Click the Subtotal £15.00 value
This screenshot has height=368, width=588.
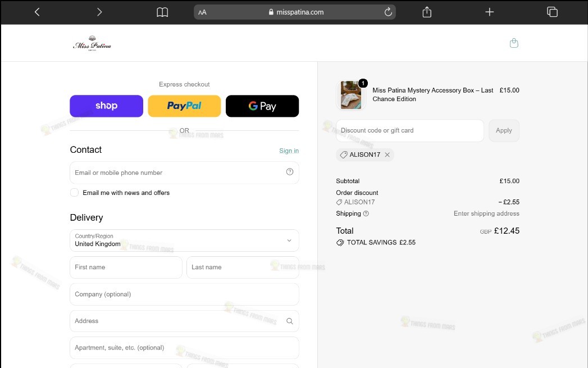(x=509, y=181)
